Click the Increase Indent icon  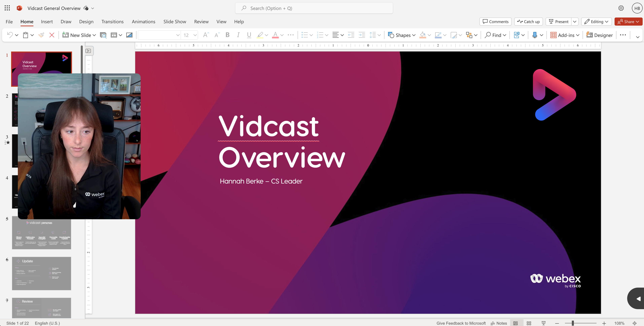pyautogui.click(x=362, y=35)
